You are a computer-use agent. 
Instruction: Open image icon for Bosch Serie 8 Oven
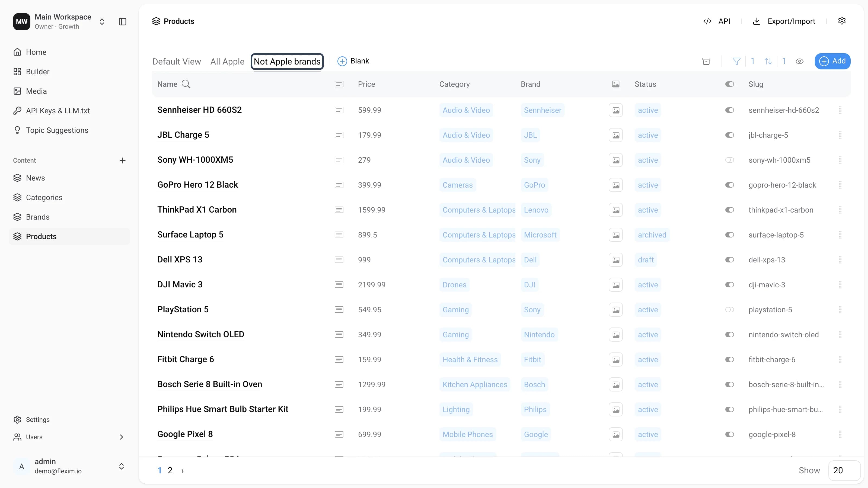616,384
